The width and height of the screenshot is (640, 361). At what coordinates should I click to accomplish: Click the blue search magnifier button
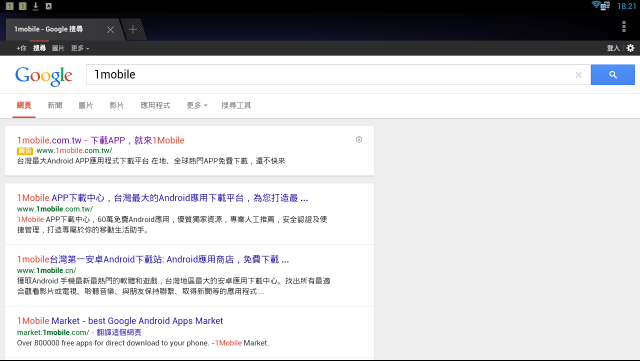click(x=613, y=75)
